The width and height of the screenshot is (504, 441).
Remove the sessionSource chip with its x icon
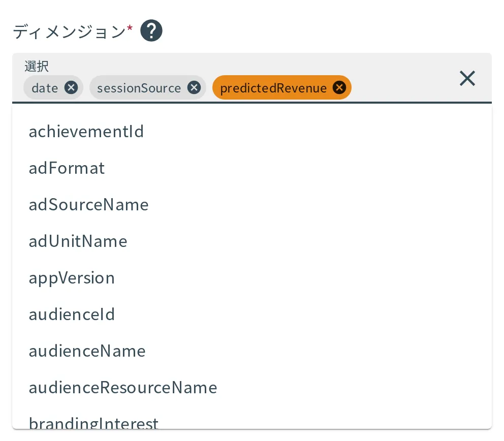(194, 87)
